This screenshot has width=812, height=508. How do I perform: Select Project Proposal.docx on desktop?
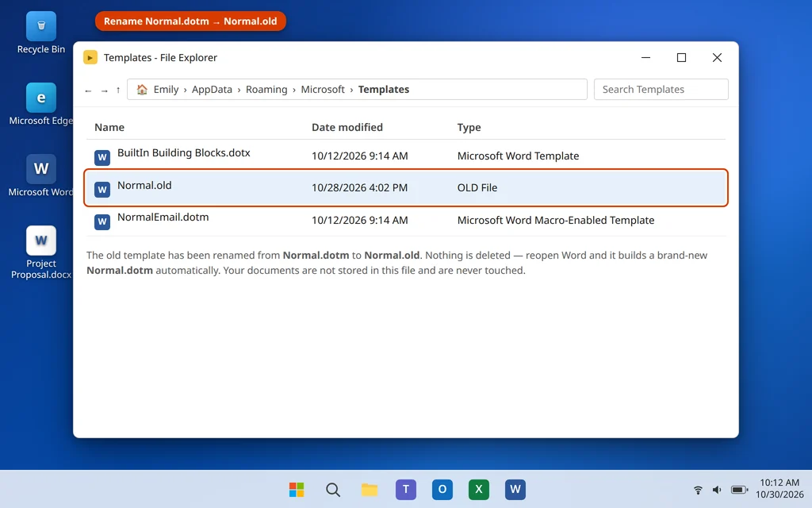[x=41, y=252]
